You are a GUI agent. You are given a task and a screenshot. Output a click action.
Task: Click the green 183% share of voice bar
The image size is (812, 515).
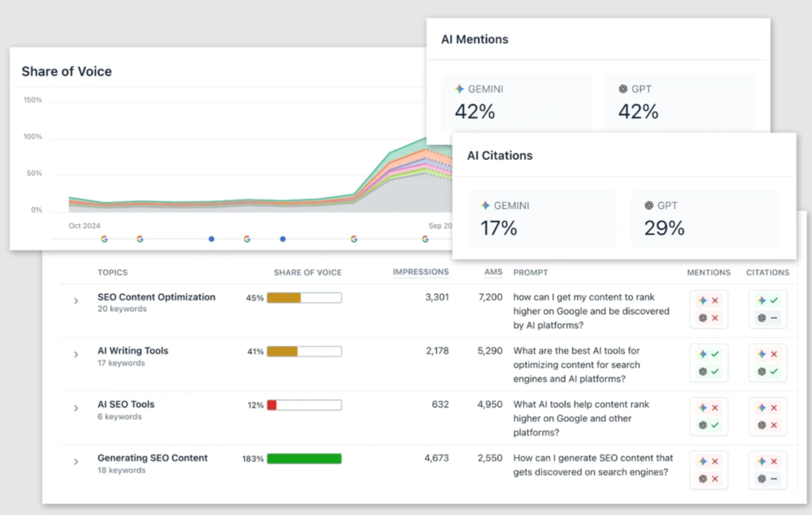click(x=304, y=459)
